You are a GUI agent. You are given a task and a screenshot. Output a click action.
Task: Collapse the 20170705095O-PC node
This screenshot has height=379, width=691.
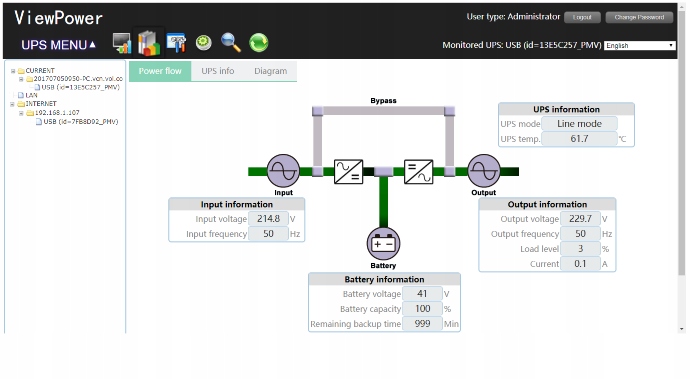point(21,79)
